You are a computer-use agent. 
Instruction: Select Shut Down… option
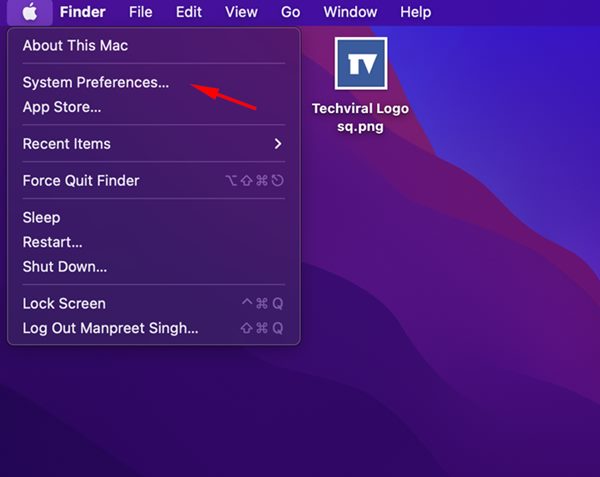[x=154, y=267]
